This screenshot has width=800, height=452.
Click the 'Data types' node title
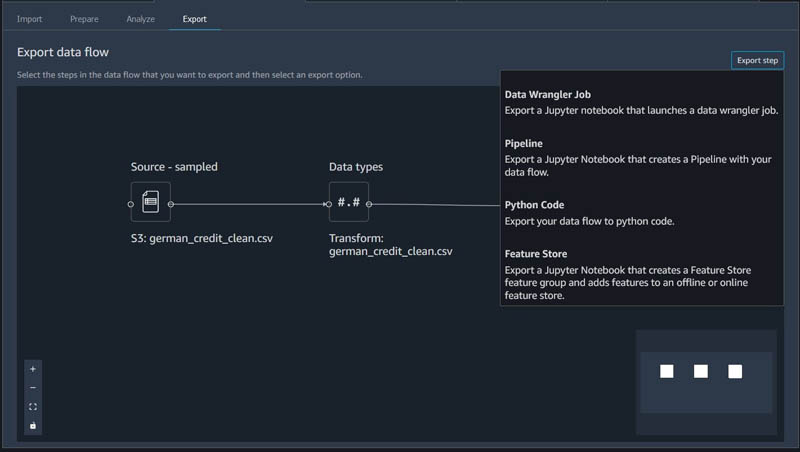click(356, 167)
